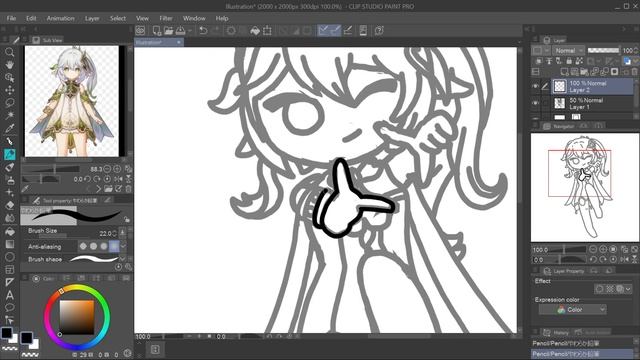Toggle Snap to ruler in command bar
The height and width of the screenshot is (360, 640).
(323, 31)
